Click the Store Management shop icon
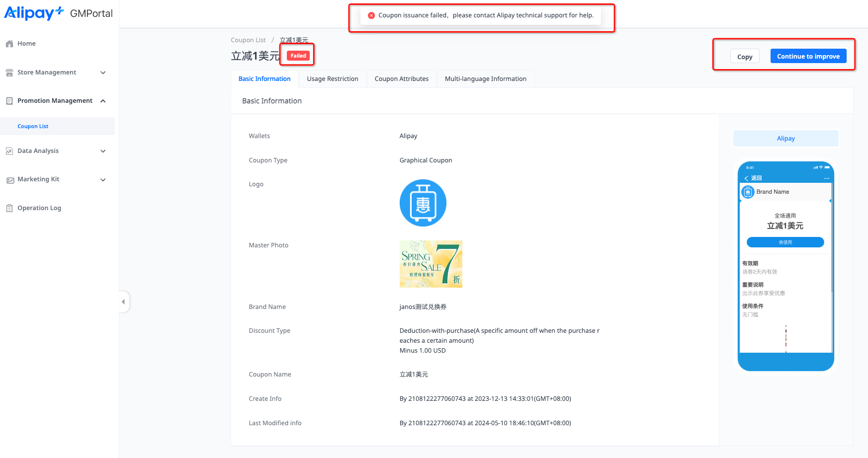This screenshot has width=868, height=458. [x=9, y=73]
